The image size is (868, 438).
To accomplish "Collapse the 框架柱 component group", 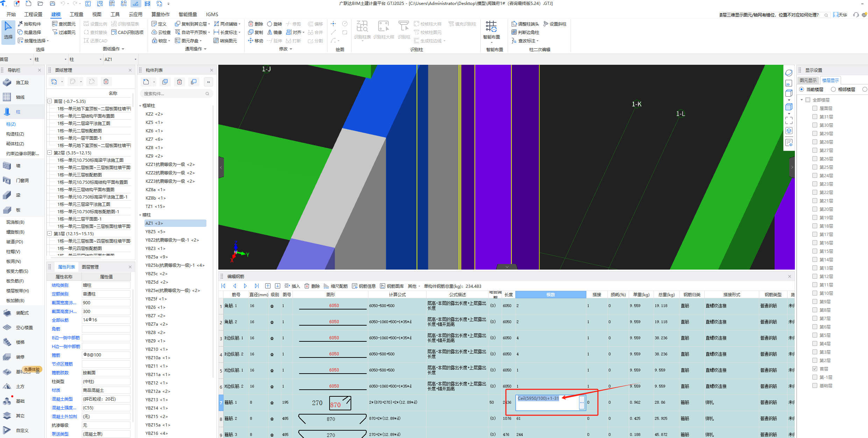I will click(141, 106).
